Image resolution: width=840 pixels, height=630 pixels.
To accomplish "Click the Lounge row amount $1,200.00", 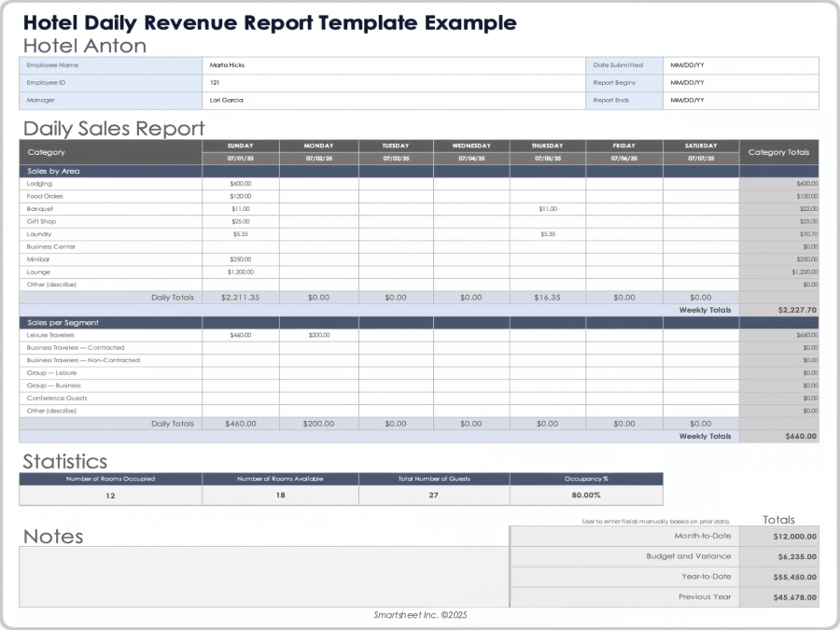I will [x=239, y=272].
